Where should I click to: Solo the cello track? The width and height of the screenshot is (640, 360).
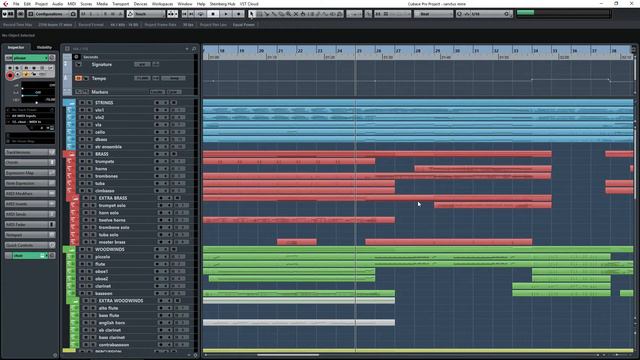point(89,132)
